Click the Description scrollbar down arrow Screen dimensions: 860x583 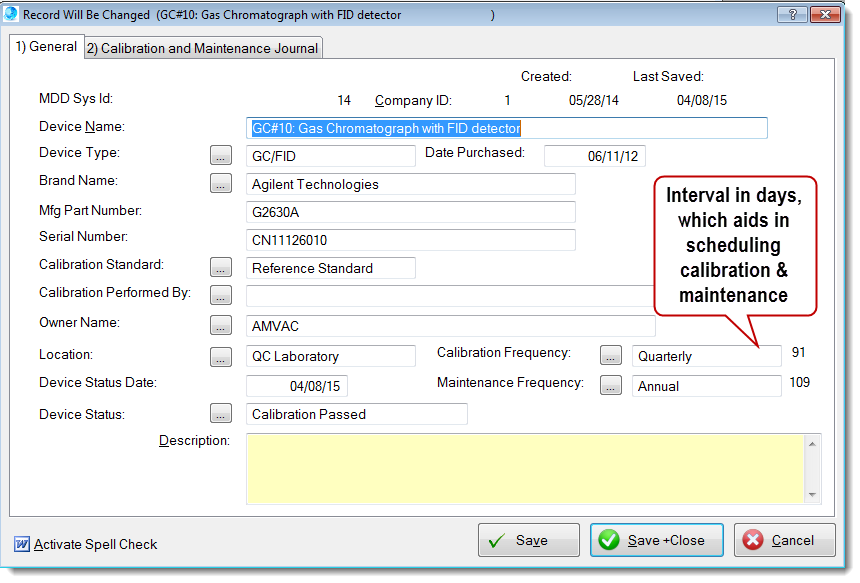click(813, 494)
